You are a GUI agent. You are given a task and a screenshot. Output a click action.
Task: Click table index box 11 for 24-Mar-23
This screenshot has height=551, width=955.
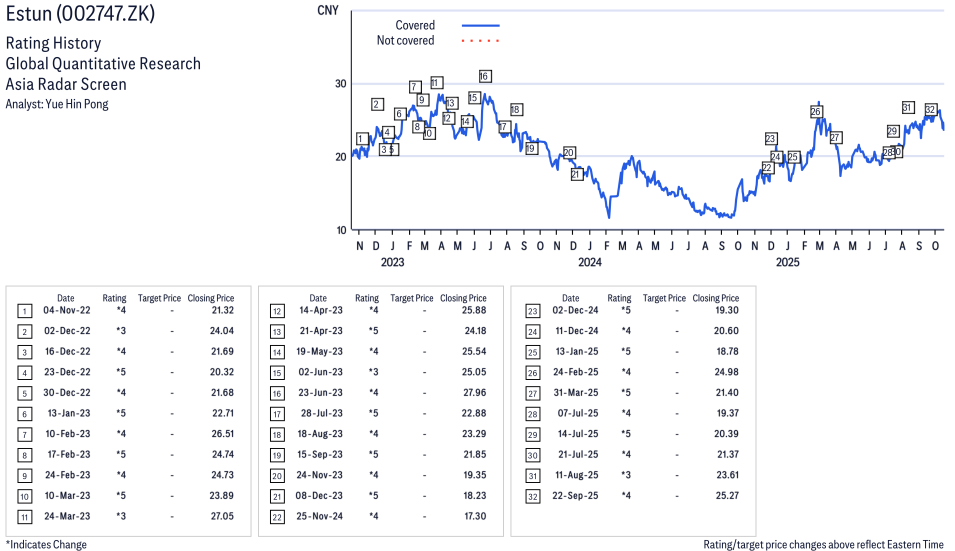coord(24,516)
